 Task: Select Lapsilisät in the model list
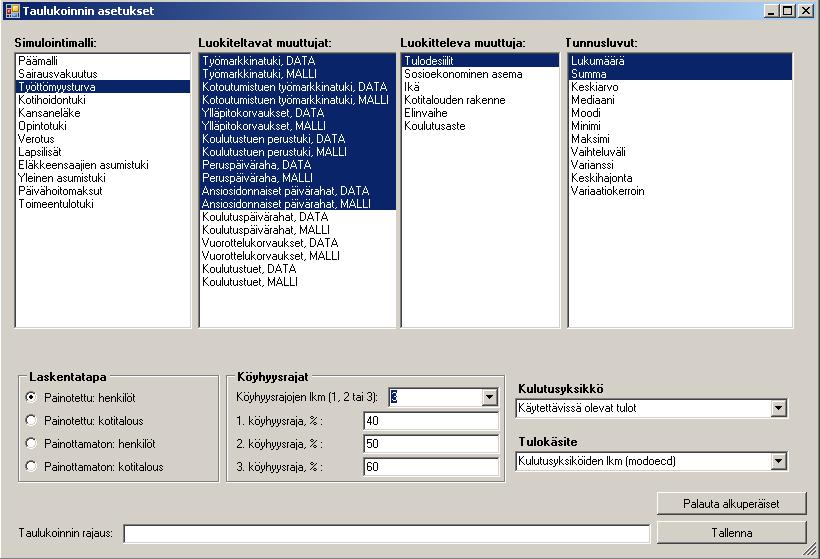click(103, 152)
